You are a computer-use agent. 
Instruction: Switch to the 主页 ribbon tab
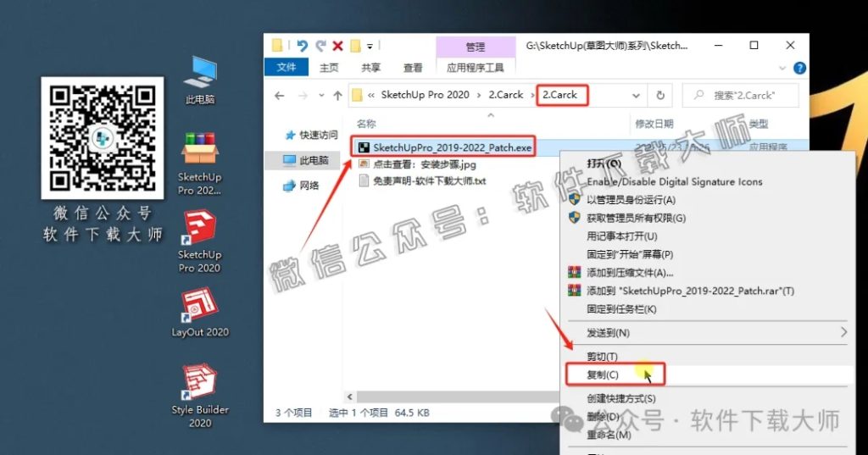[x=329, y=68]
